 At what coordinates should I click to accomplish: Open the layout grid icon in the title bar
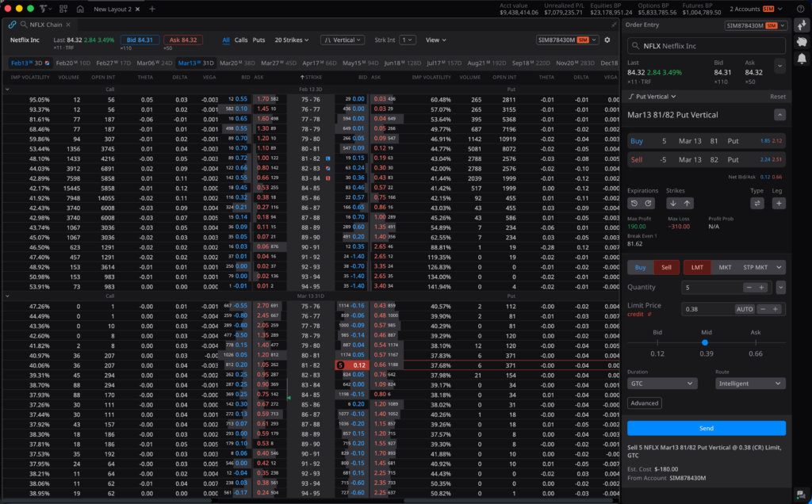click(64, 8)
